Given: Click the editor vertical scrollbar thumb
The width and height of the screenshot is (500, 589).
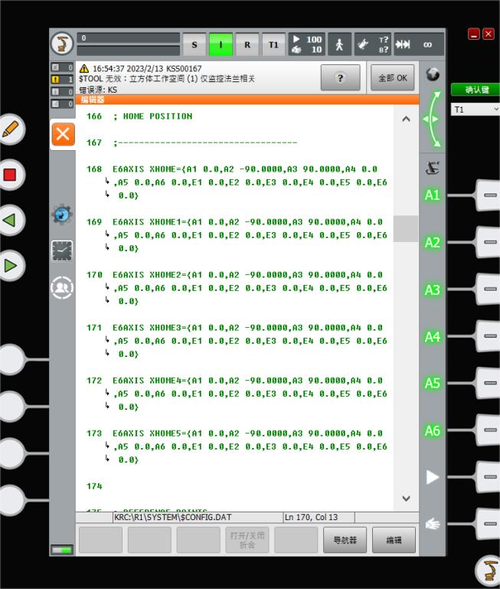Looking at the screenshot, I should click(406, 229).
